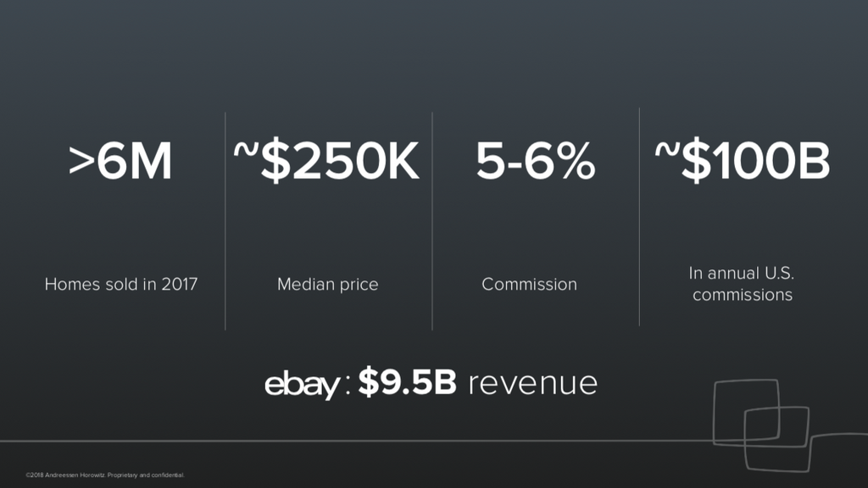
Task: Click the word "revenue" beside $9.5B
Action: [532, 384]
